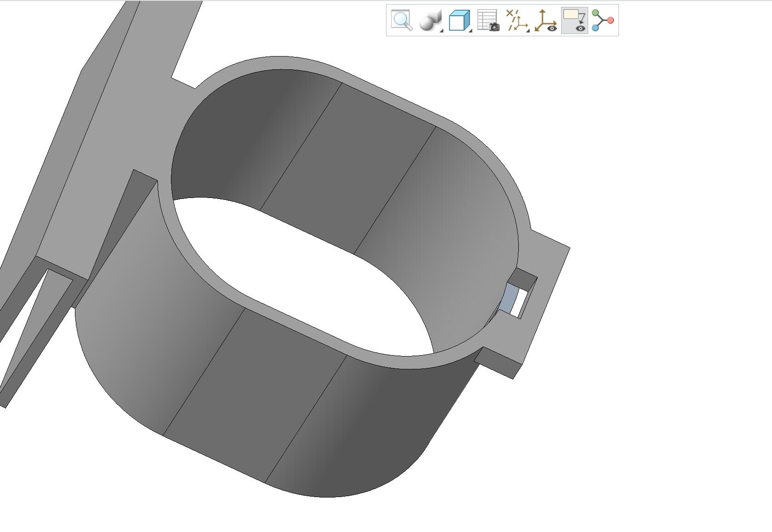Expand the datum display filters dropdown arrow
Image resolution: width=772 pixels, height=532 pixels.
pyautogui.click(x=528, y=30)
